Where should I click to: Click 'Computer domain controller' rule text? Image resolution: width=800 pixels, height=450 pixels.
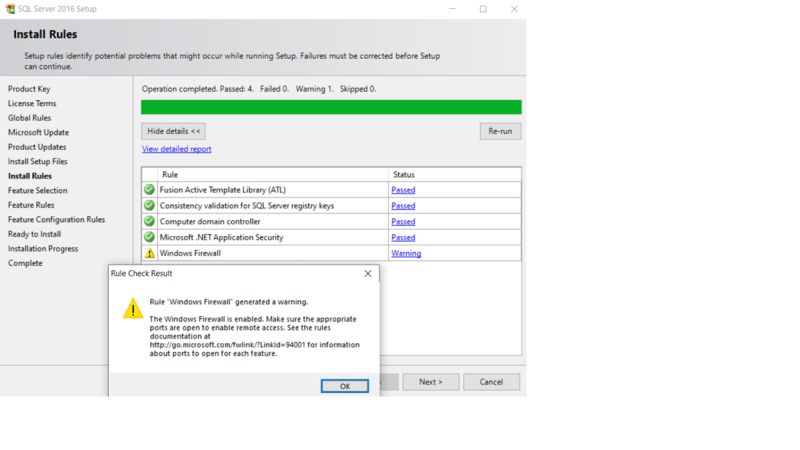pos(210,221)
